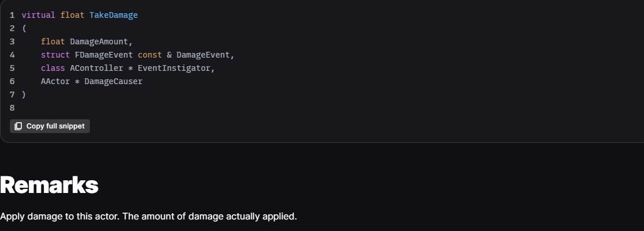Click line number 8 in the gutter
The image size is (644, 231).
(x=12, y=108)
